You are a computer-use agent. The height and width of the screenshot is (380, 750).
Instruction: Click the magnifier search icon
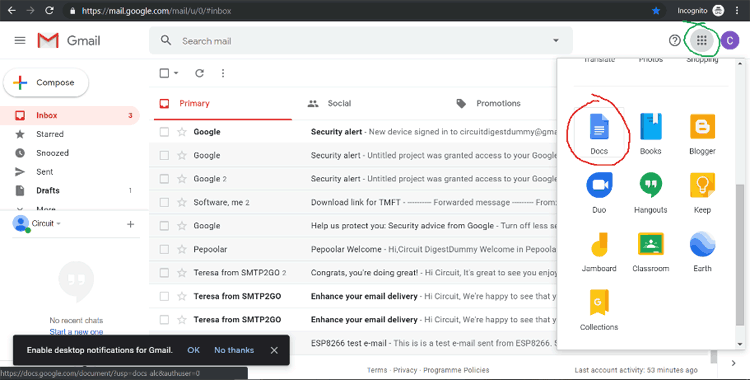pos(165,40)
